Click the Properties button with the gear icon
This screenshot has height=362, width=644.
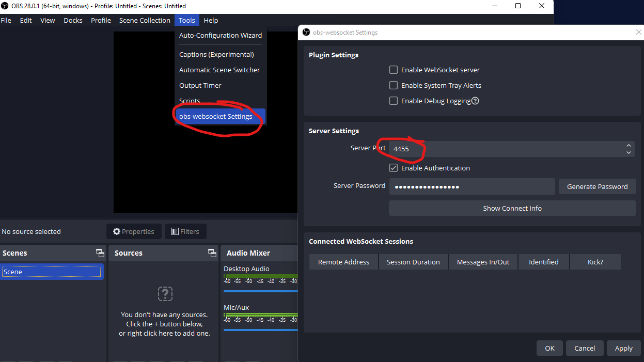[x=134, y=231]
